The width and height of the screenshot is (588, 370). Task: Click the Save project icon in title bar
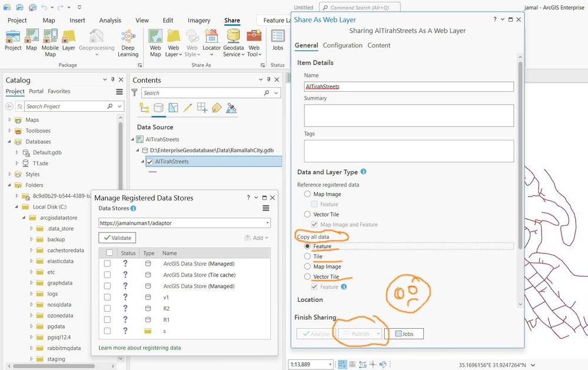click(32, 7)
